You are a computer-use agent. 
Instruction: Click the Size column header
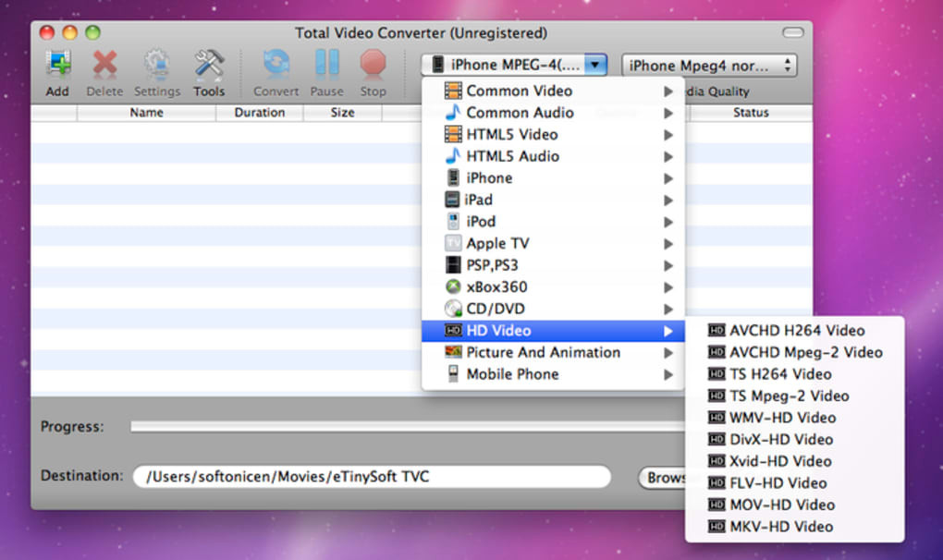click(342, 113)
